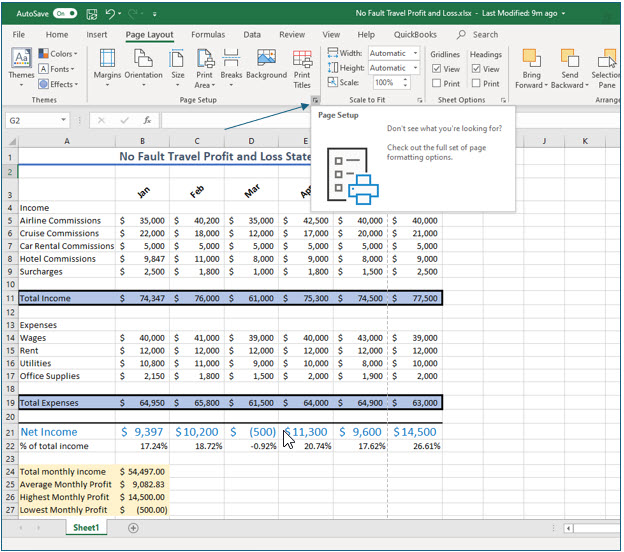Open theme Fonts options
624x552 pixels.
pos(57,69)
